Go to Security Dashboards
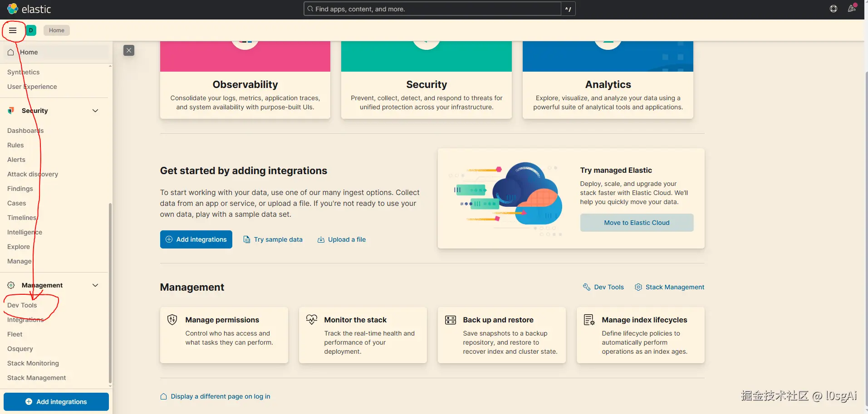 click(x=25, y=131)
